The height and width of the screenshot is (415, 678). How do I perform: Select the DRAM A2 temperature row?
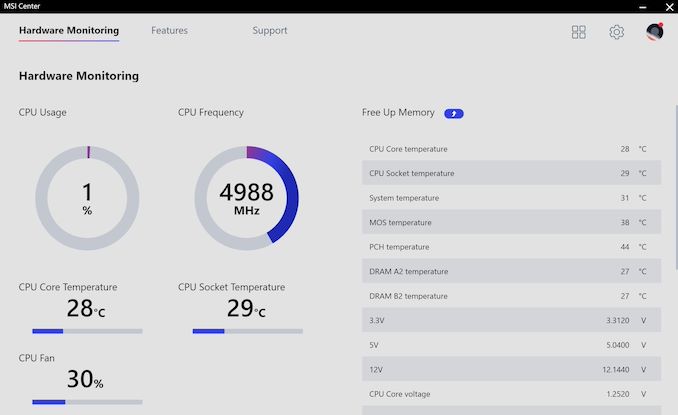pos(510,271)
